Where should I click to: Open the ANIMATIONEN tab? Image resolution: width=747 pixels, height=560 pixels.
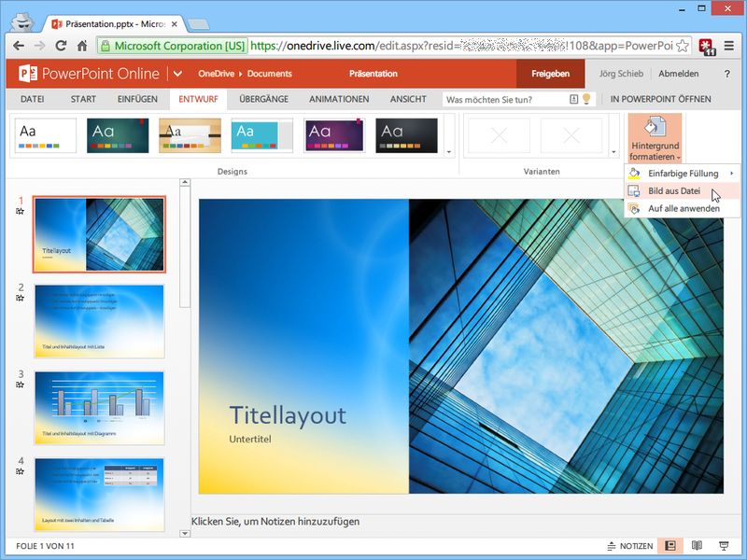point(339,99)
